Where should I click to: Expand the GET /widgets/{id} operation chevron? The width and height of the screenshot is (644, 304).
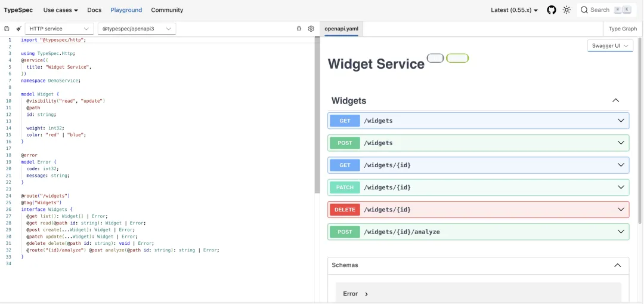click(x=621, y=165)
